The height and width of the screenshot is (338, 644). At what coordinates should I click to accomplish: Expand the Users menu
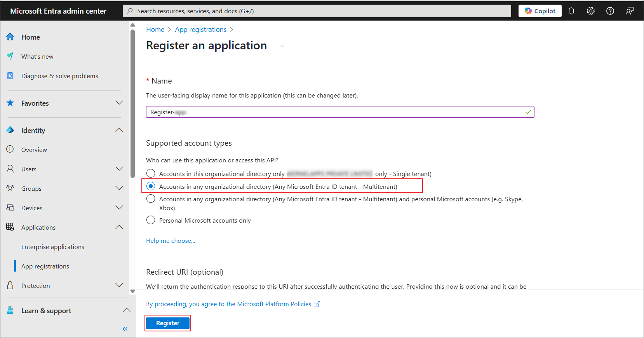coord(119,169)
